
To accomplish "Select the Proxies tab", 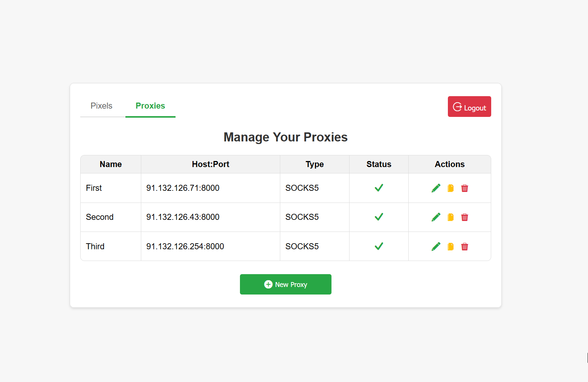I will [x=150, y=106].
